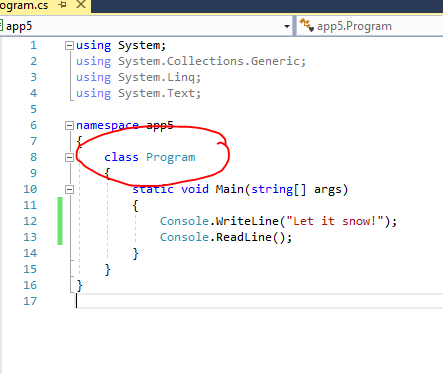Collapse the namespace app5 block
The height and width of the screenshot is (374, 443).
pos(69,126)
